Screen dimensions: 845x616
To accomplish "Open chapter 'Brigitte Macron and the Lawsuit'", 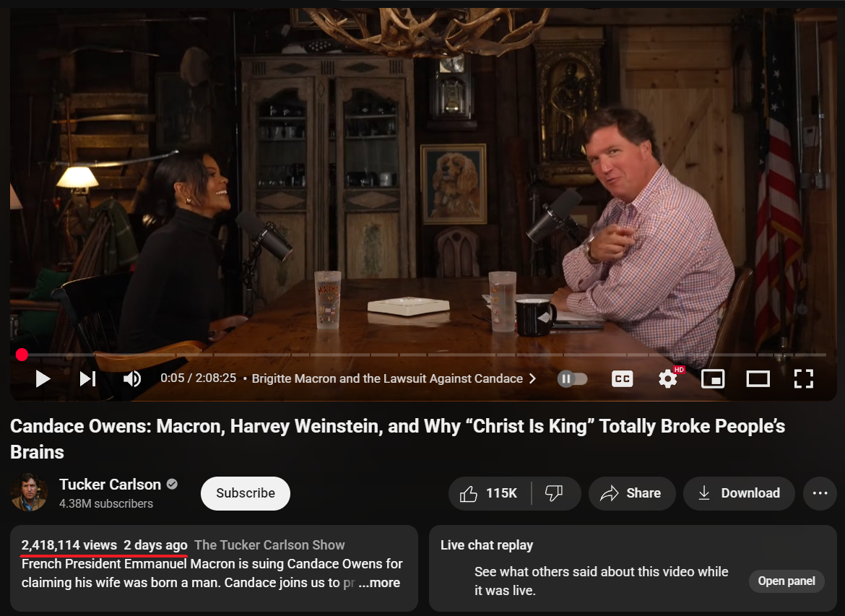I will [394, 378].
